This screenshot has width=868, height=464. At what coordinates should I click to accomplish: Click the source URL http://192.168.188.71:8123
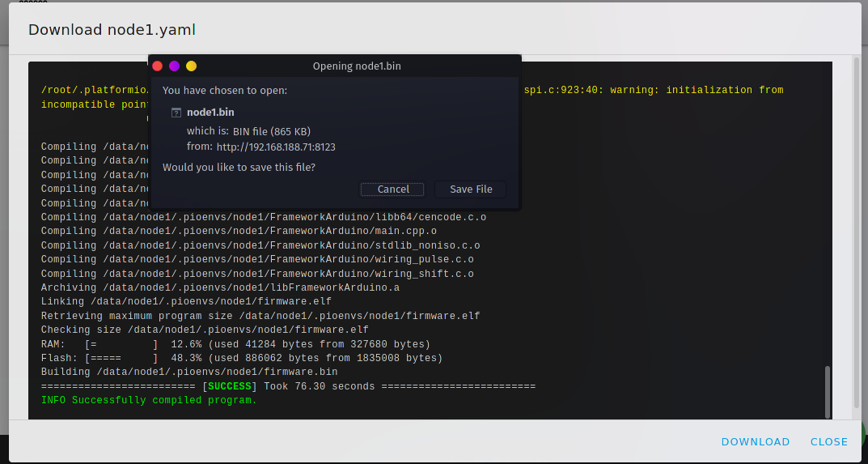point(276,147)
